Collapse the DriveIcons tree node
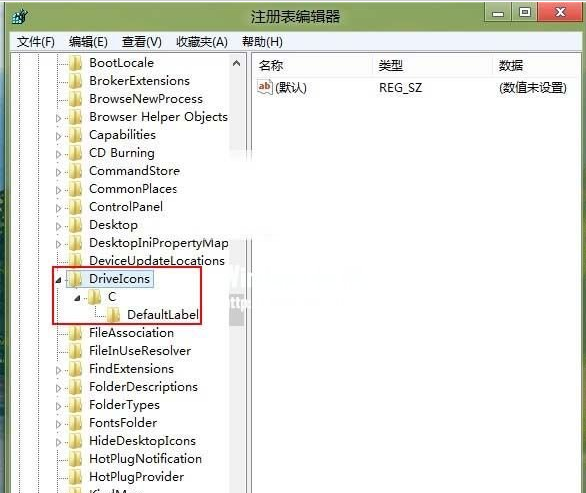This screenshot has height=493, width=586. point(58,280)
